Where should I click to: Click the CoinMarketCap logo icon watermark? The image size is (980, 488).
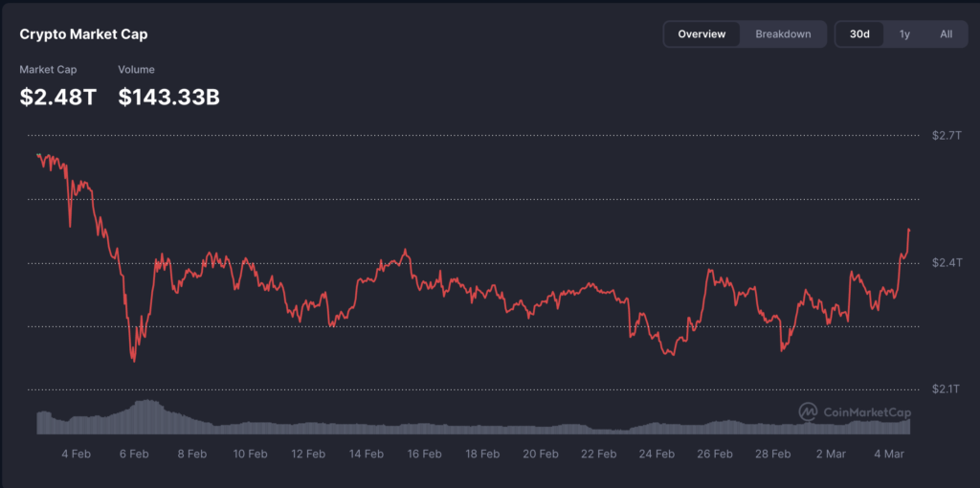click(808, 411)
